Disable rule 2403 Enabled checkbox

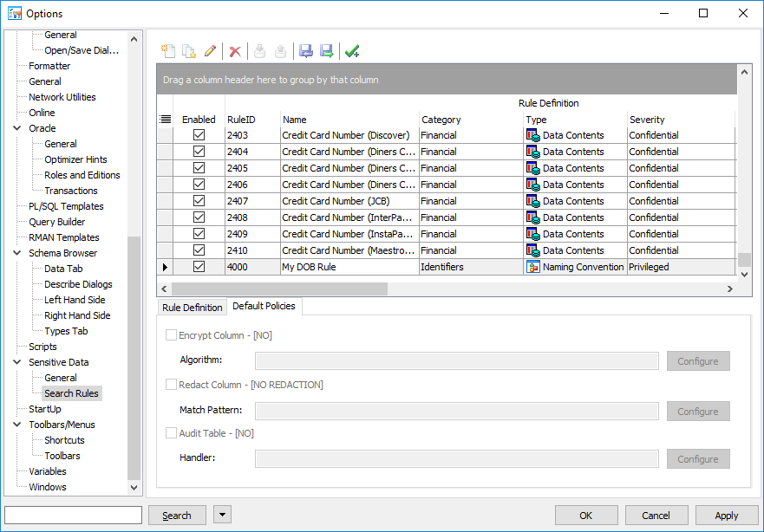click(199, 135)
